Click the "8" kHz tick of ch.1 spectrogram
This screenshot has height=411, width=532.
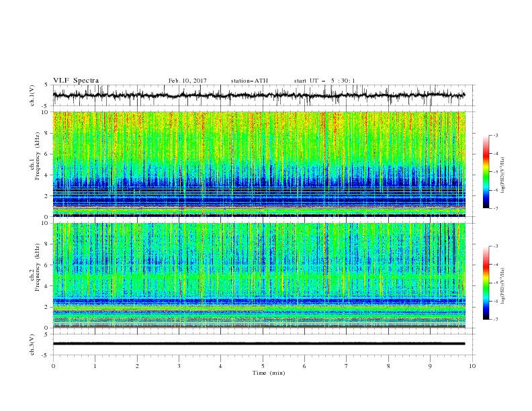48,133
